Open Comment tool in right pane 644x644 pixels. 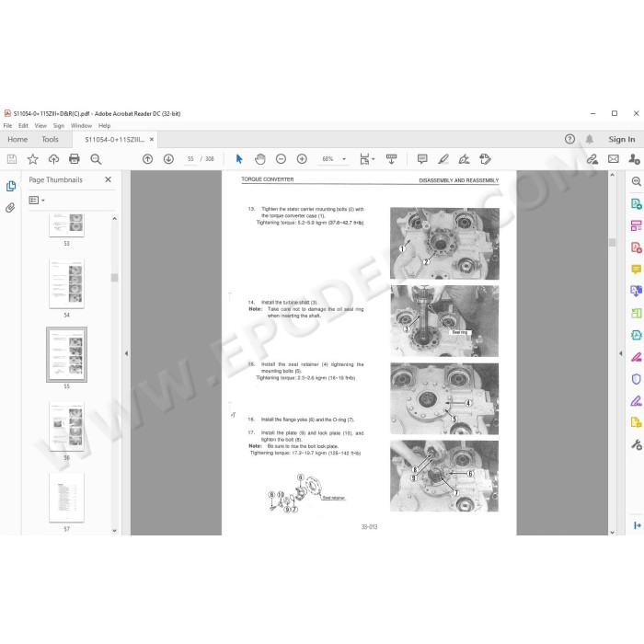pos(637,269)
